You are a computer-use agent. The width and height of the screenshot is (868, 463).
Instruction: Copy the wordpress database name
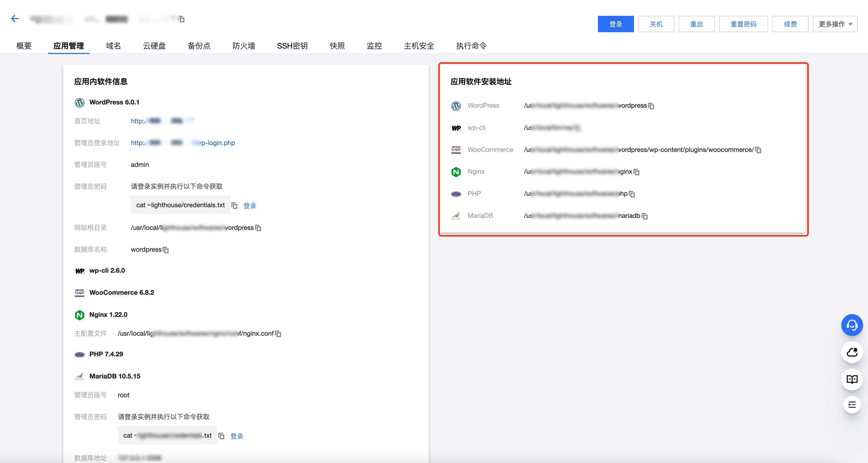click(x=166, y=250)
